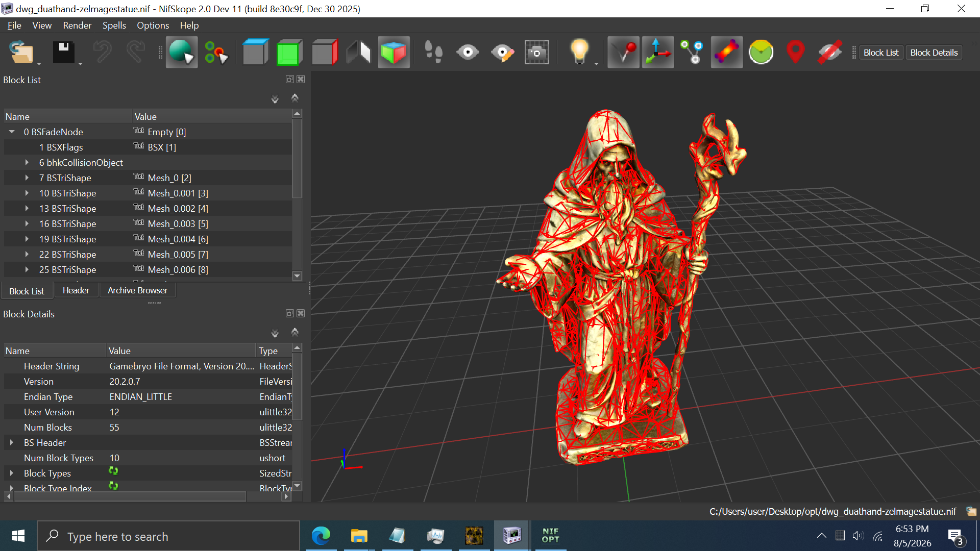Click the screenshot camera icon
Viewport: 980px width, 551px height.
click(x=536, y=52)
